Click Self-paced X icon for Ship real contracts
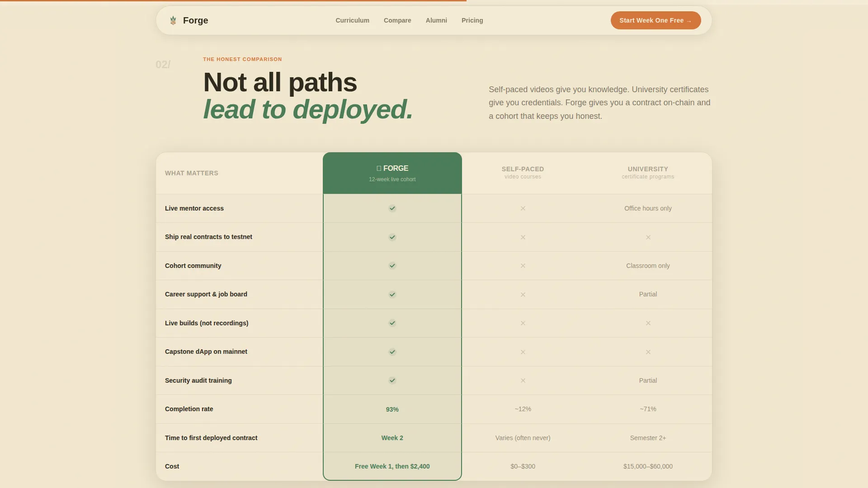 pyautogui.click(x=523, y=237)
